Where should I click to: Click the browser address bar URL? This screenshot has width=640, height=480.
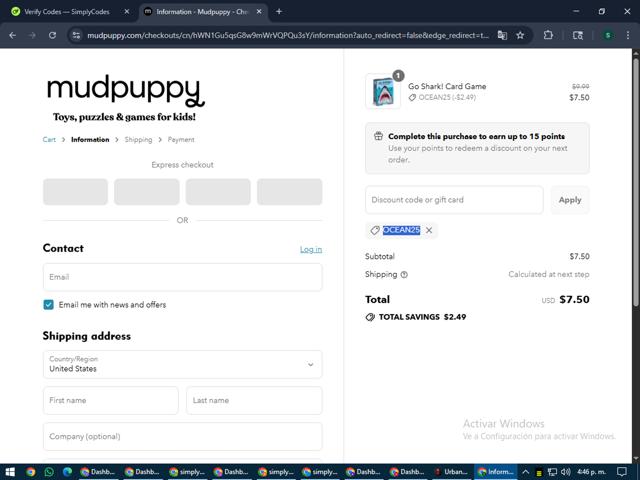[288, 36]
